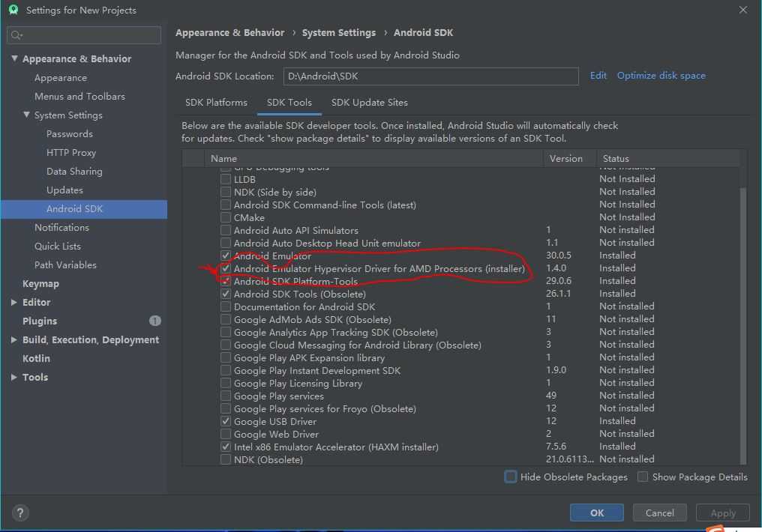
Task: Enable Show Package Details checkbox
Action: (643, 477)
